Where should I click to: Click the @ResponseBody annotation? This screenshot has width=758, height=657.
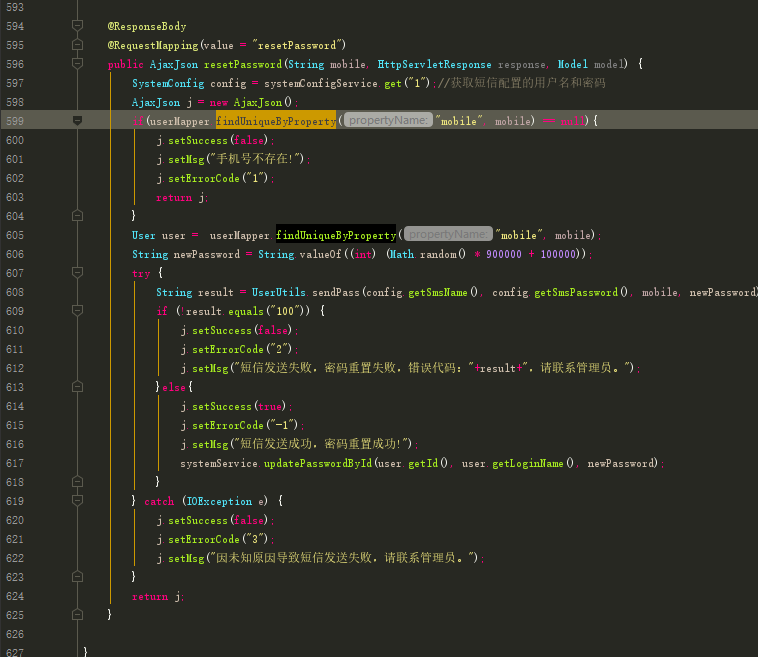point(147,27)
